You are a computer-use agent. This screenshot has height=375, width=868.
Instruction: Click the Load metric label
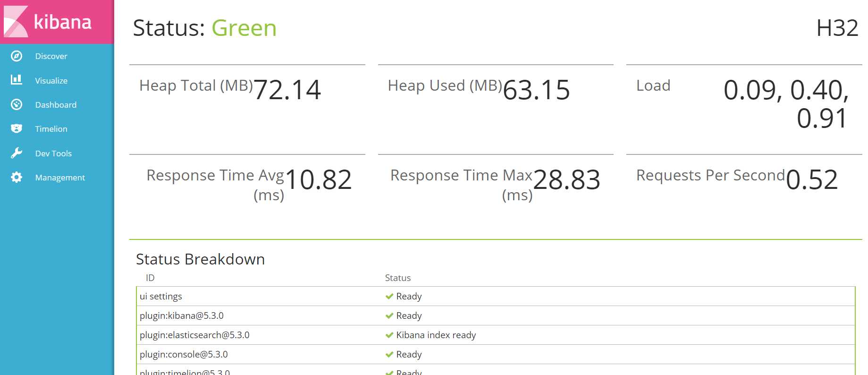(653, 85)
